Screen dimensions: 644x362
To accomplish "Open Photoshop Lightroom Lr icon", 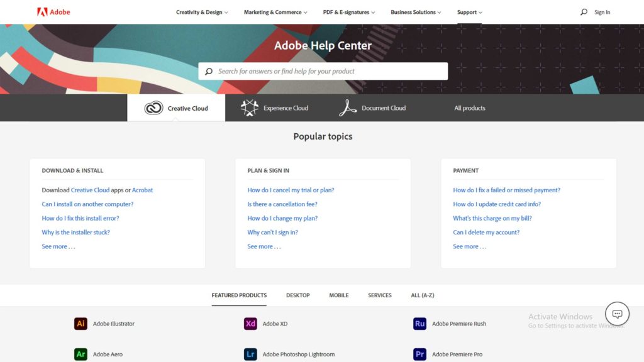I will click(x=250, y=354).
